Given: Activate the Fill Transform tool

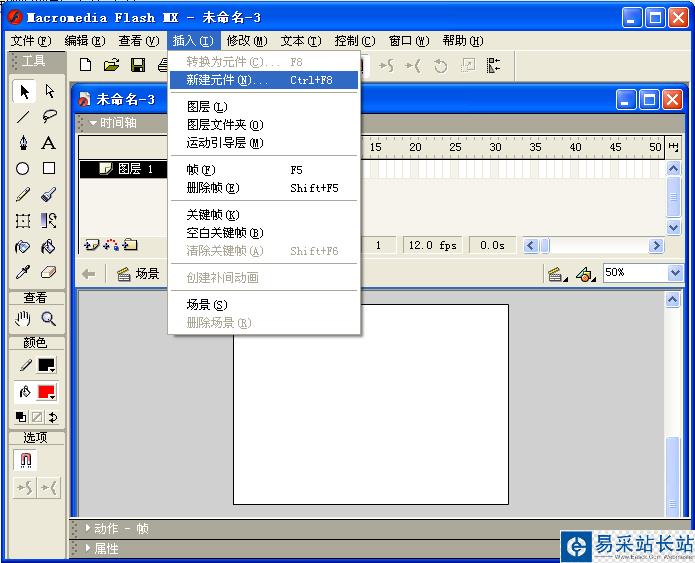Looking at the screenshot, I should (x=49, y=220).
